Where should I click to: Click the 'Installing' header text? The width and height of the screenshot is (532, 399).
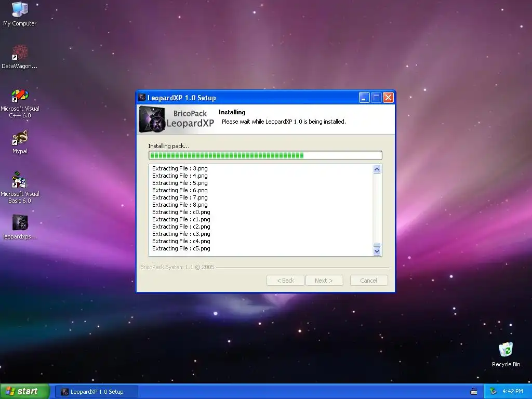point(232,112)
